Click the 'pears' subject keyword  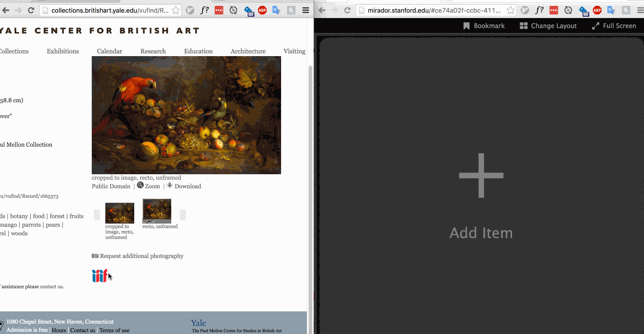53,224
